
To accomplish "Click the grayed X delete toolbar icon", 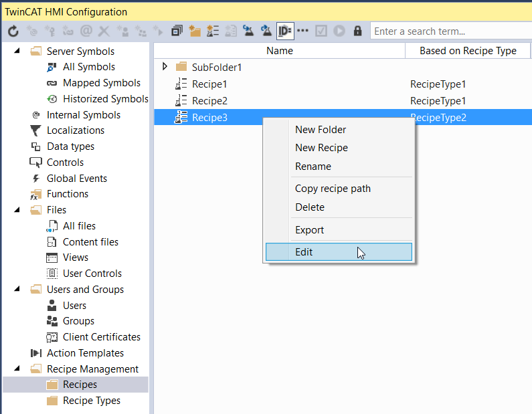I will point(104,31).
